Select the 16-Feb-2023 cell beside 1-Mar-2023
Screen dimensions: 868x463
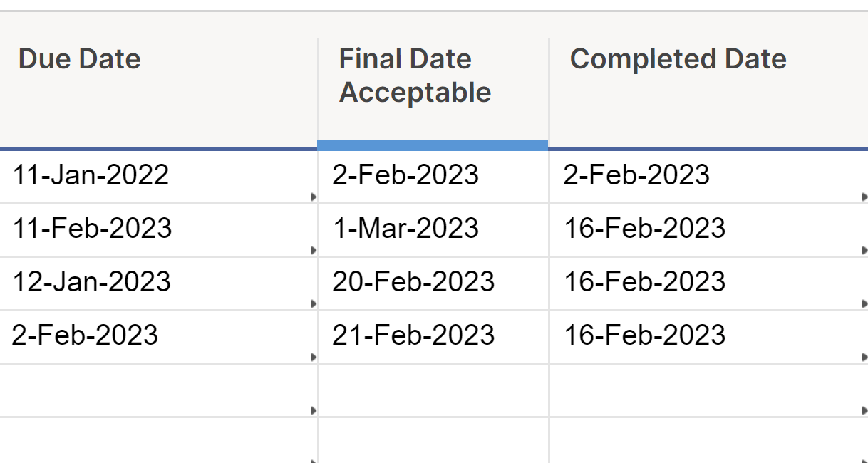pos(645,229)
